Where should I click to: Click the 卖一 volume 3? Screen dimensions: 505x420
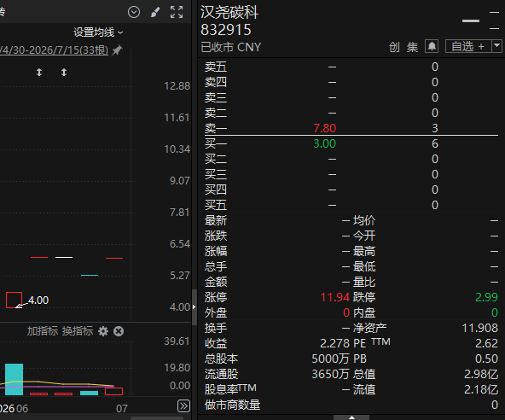click(435, 128)
